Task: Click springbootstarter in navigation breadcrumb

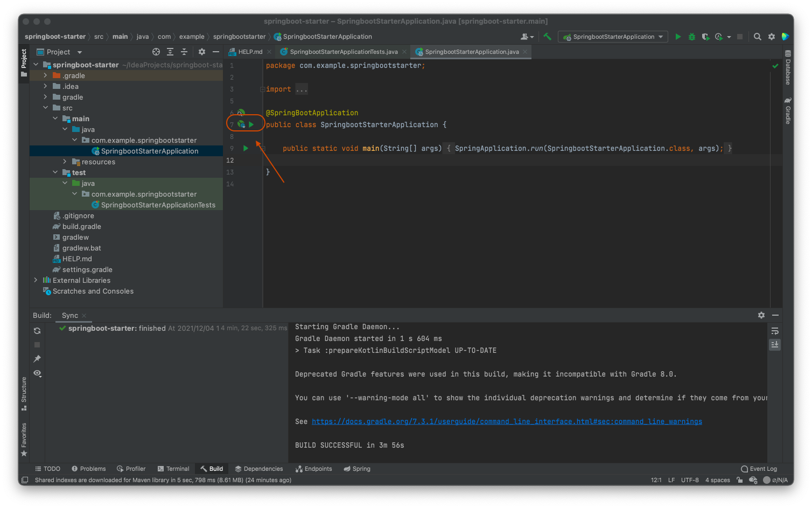Action: [x=239, y=37]
